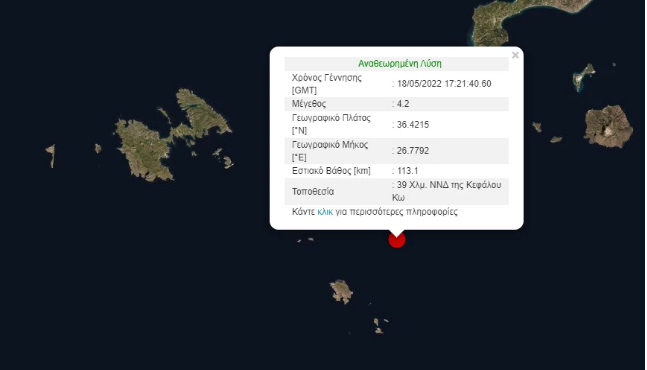This screenshot has width=647, height=370.
Task: Click the 18/05/2022 17:21:40.60 timestamp value
Action: tap(444, 84)
